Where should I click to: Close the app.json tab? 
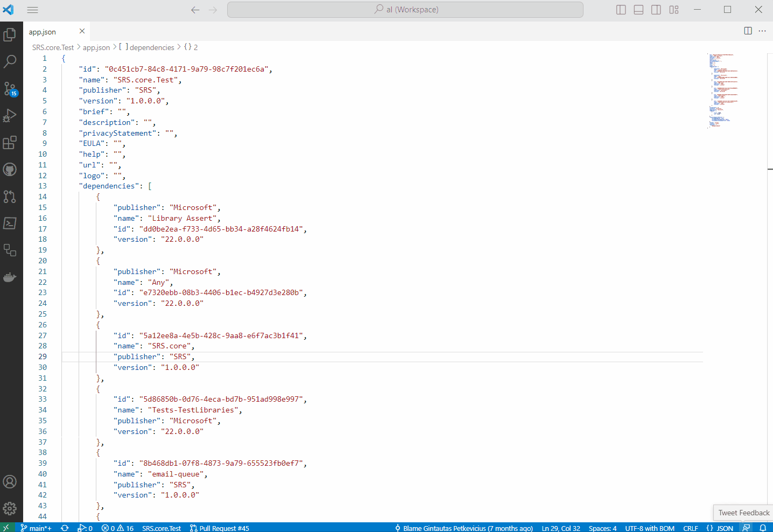82,31
